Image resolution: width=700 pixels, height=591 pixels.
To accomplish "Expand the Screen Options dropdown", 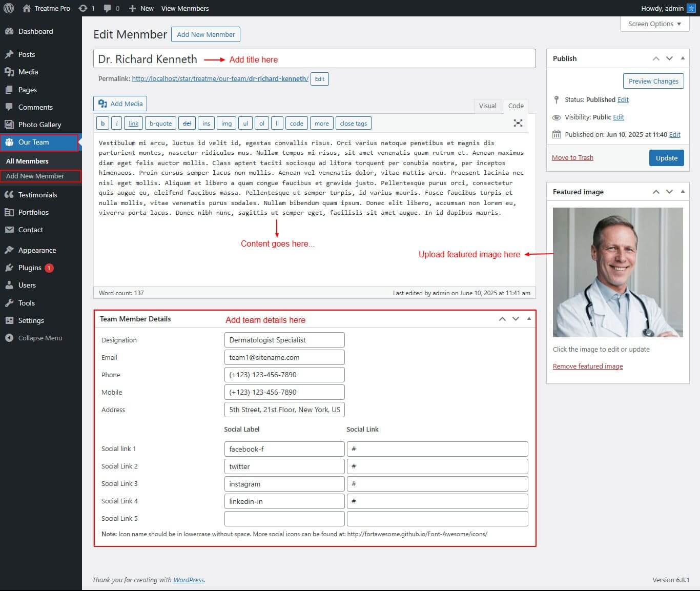I will (654, 24).
